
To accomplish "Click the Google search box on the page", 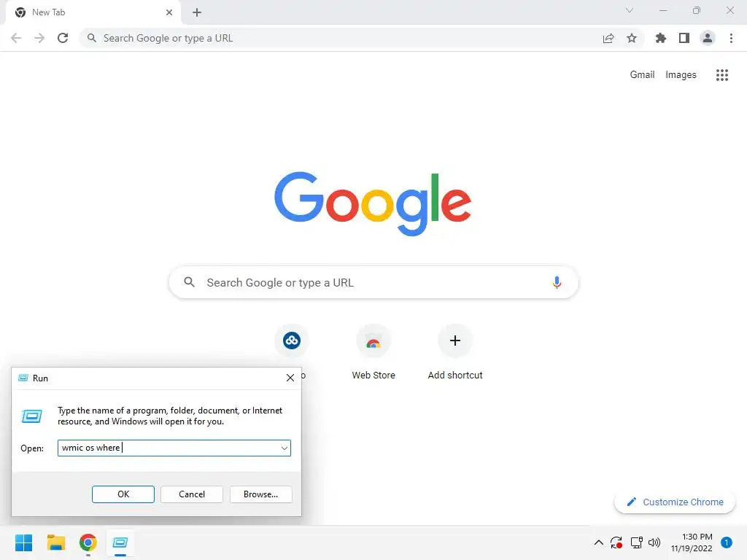I will [373, 282].
